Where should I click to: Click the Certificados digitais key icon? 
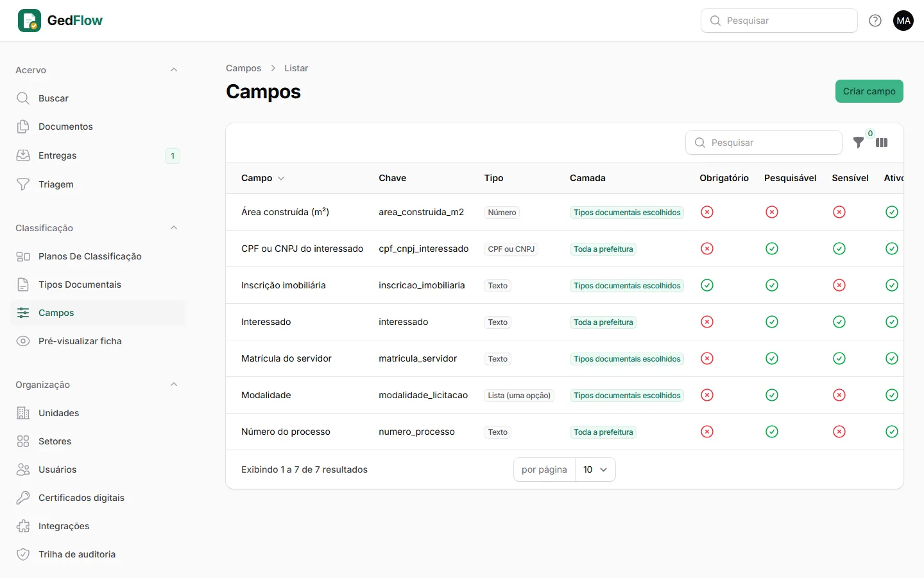[23, 498]
